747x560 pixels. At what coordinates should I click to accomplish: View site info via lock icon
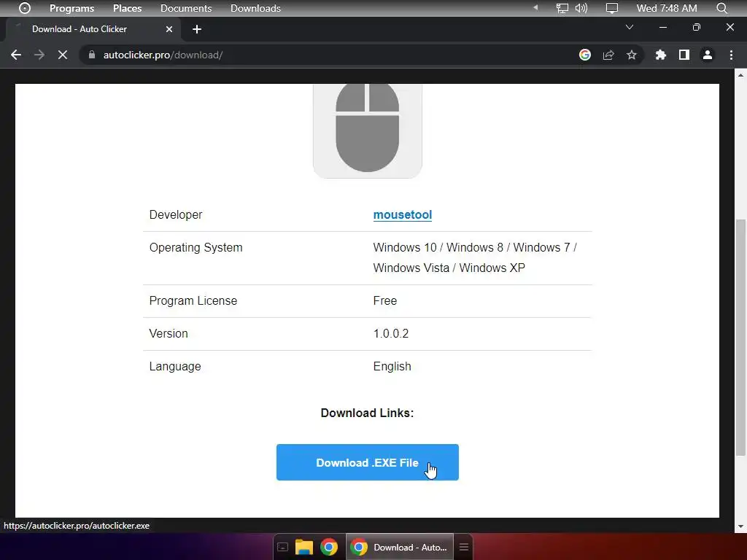pyautogui.click(x=92, y=55)
